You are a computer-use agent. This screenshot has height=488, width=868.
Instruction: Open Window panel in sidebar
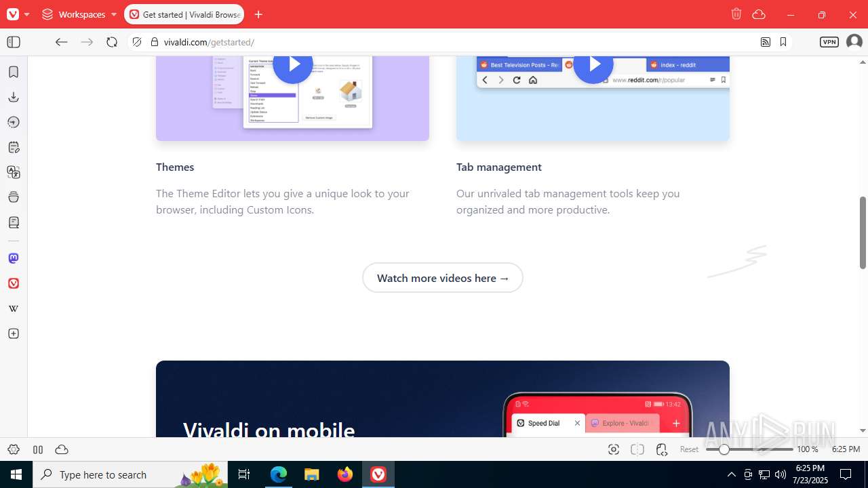(x=14, y=197)
